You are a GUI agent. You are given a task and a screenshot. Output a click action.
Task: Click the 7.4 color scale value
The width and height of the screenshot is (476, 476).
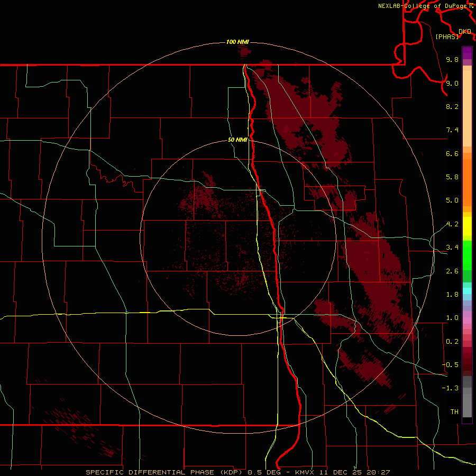[452, 130]
